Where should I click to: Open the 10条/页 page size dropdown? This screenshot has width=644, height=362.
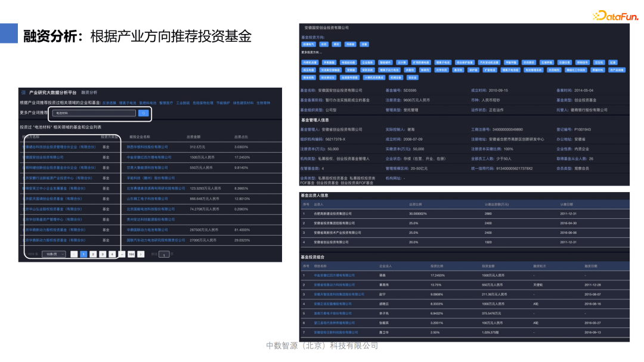(53, 254)
